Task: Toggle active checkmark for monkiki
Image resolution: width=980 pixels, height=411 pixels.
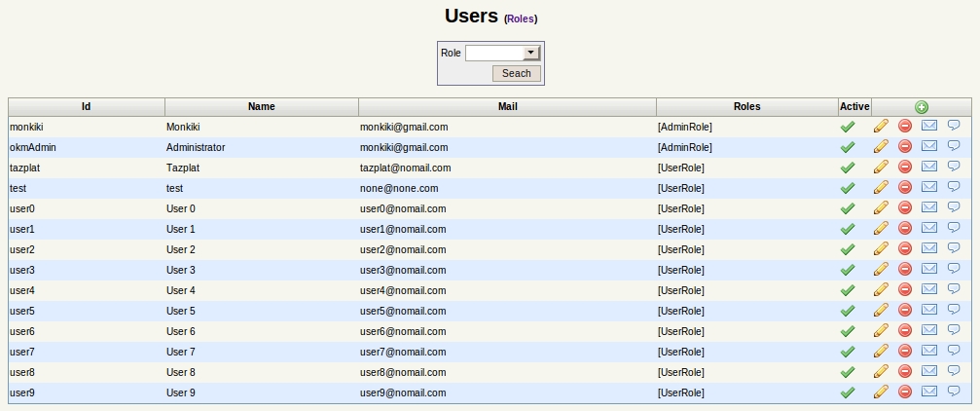Action: (x=848, y=127)
